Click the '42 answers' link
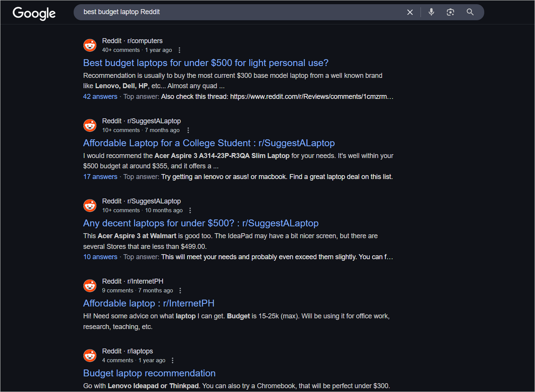The width and height of the screenshot is (535, 392). (x=100, y=97)
